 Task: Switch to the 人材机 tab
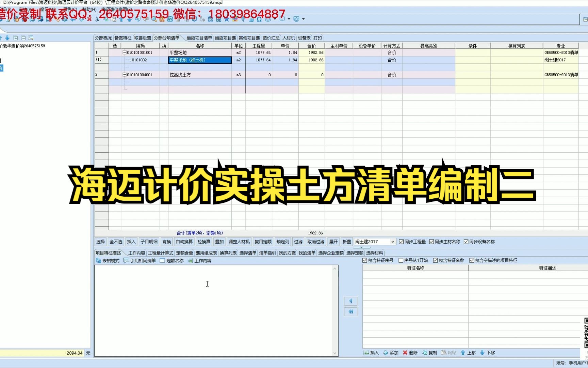289,38
